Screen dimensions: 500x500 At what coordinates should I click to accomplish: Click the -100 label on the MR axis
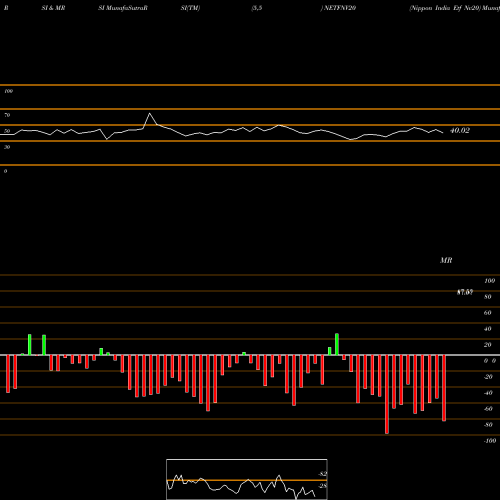point(490,441)
